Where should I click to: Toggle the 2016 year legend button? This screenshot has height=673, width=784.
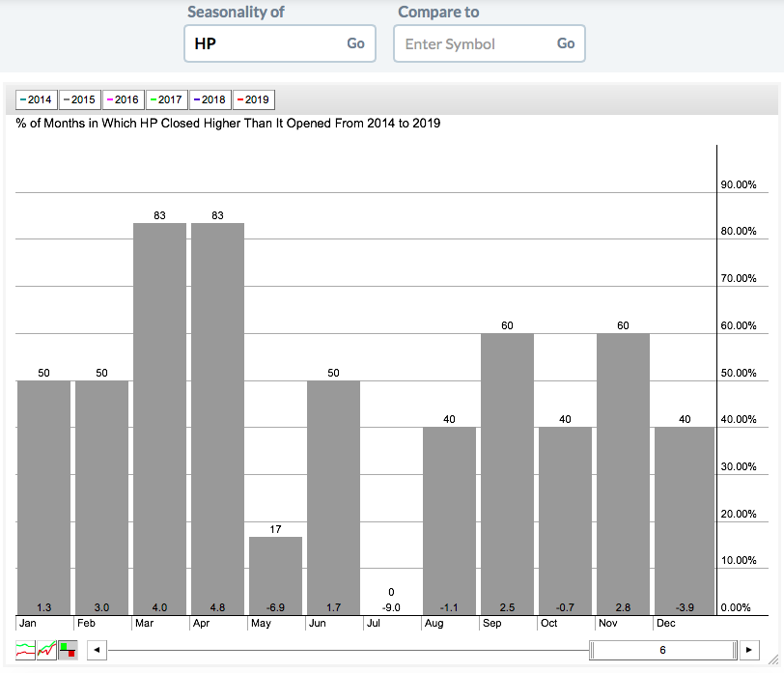(x=124, y=99)
